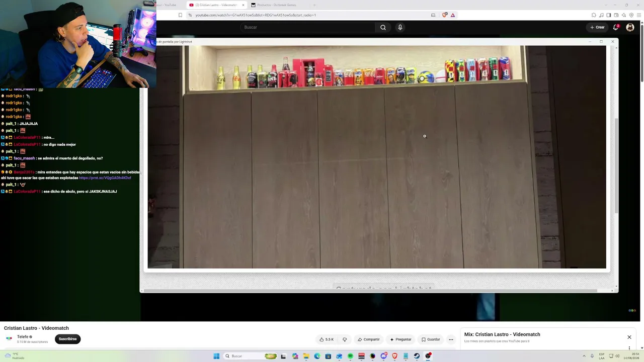Click the Crear create button
The image size is (644, 362).
point(597,27)
